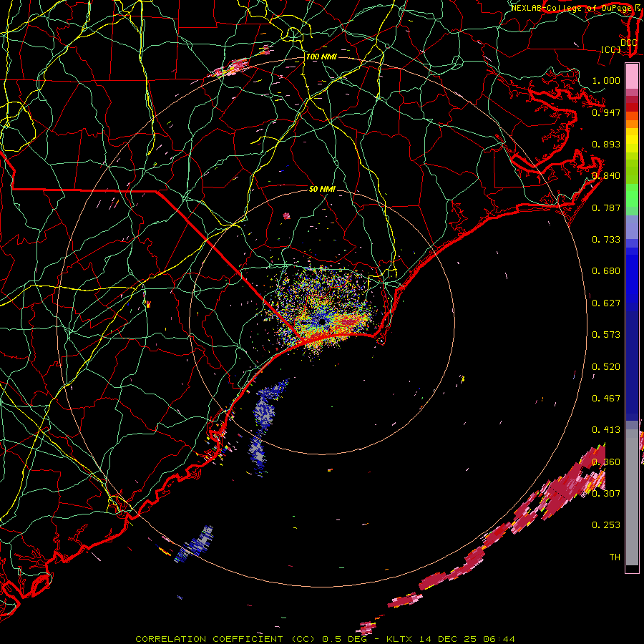This screenshot has width=644, height=644.
Task: Pick the pink top segment of color bar
Action: (x=632, y=76)
